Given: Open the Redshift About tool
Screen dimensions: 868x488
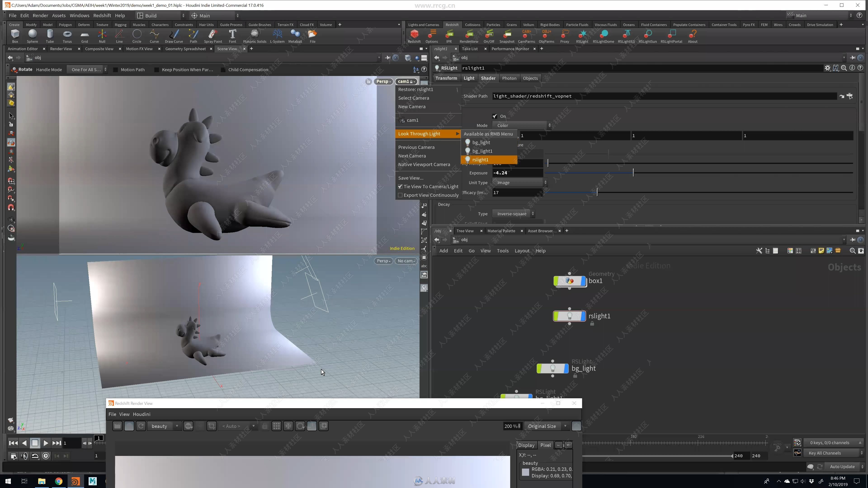Looking at the screenshot, I should [x=692, y=36].
